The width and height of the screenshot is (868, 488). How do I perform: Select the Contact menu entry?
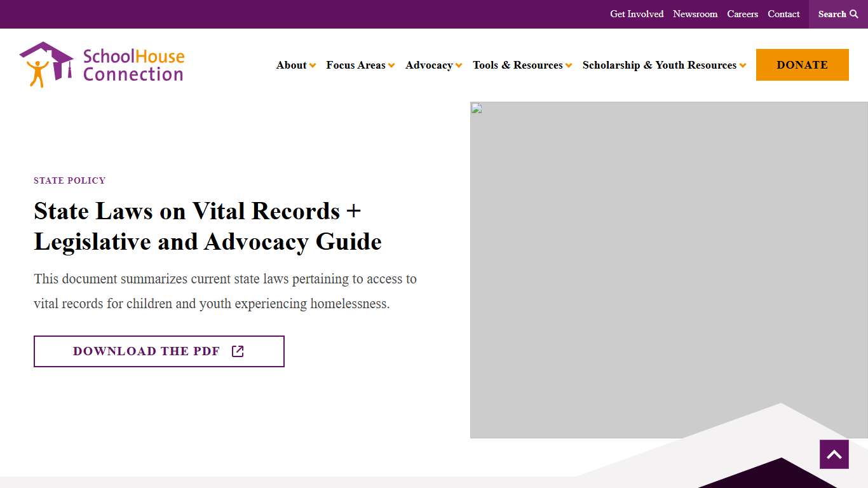[783, 13]
